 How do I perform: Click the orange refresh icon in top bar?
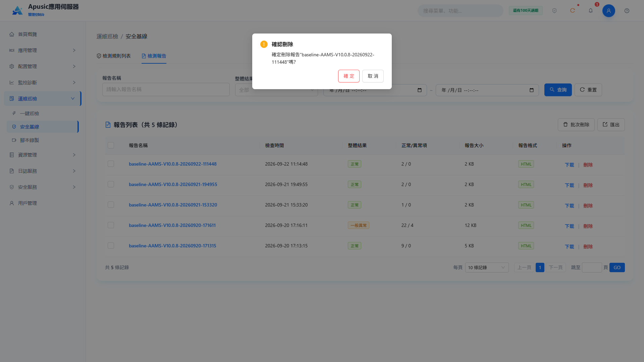pos(573,11)
